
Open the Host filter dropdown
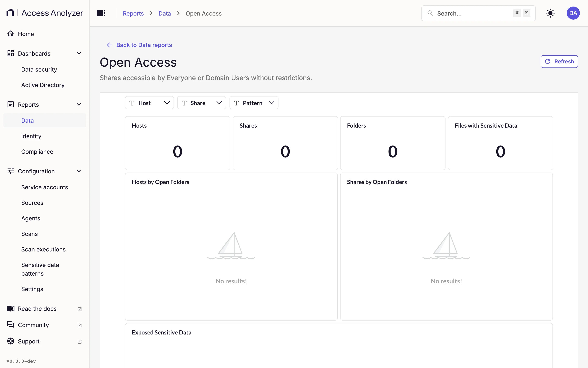149,103
